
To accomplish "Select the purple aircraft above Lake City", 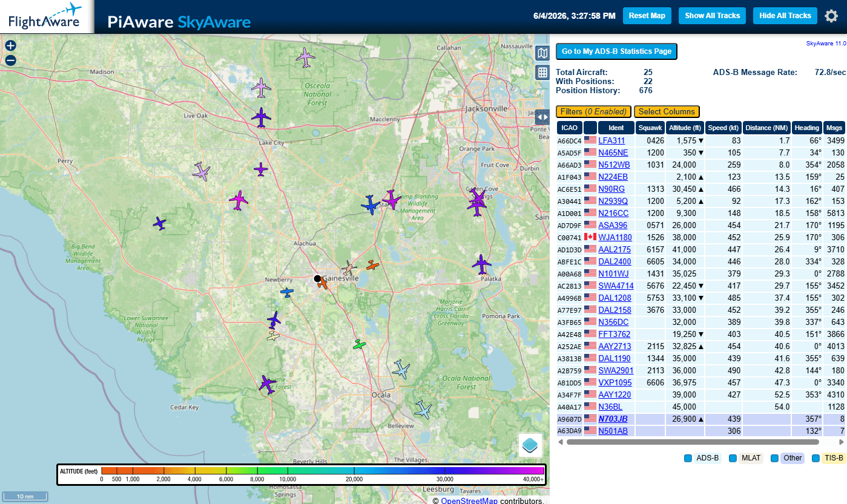I will coord(261,117).
